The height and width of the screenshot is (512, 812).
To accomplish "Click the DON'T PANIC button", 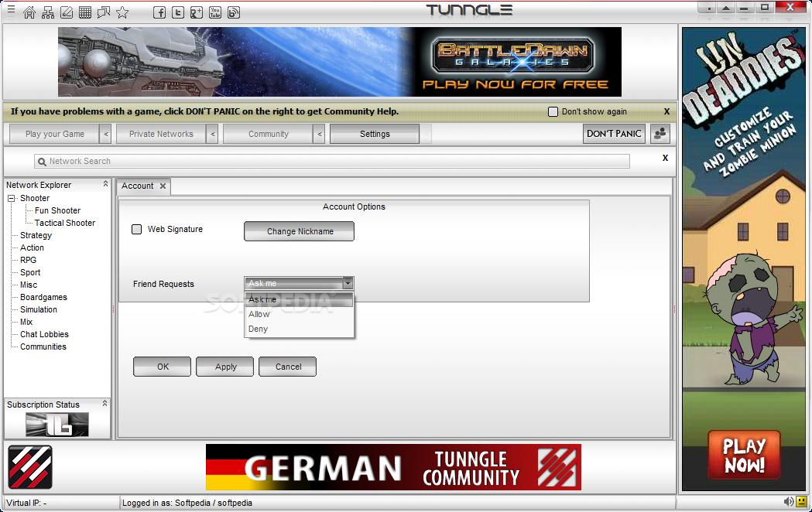I will tap(614, 134).
